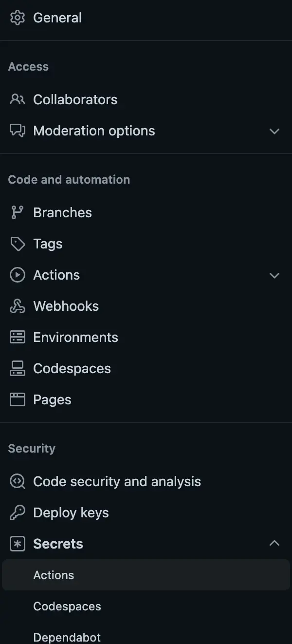
Task: Open the Webhooks settings page
Action: [x=66, y=306]
